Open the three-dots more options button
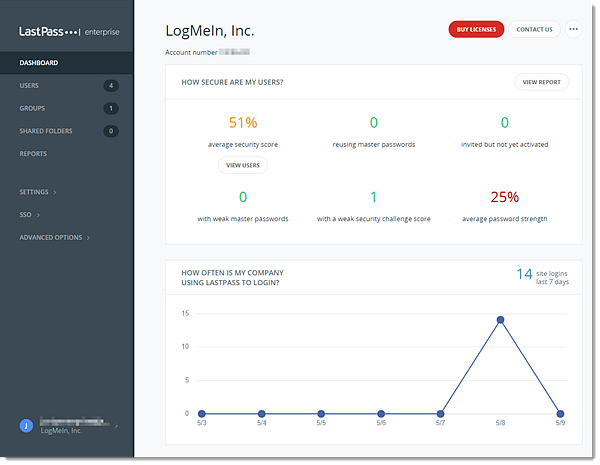Viewport: 600px width, 465px height. [x=573, y=29]
